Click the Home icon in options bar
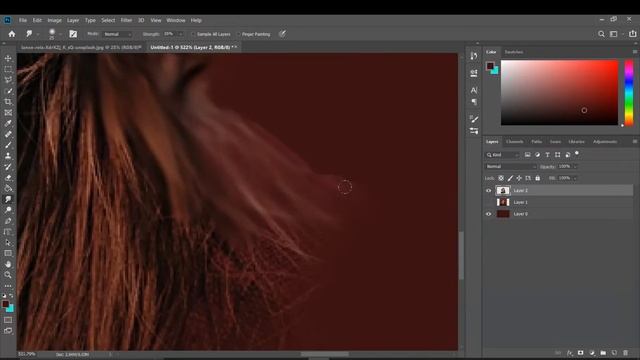Viewport: 640px width, 360px height. click(x=12, y=34)
